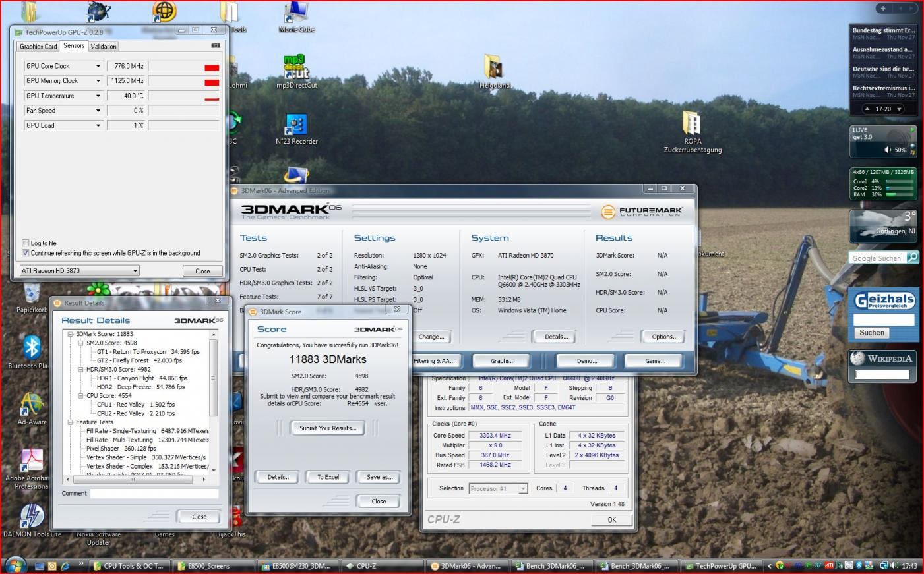Open the Helgoland folder on desktop
The image size is (924, 574).
(x=494, y=67)
